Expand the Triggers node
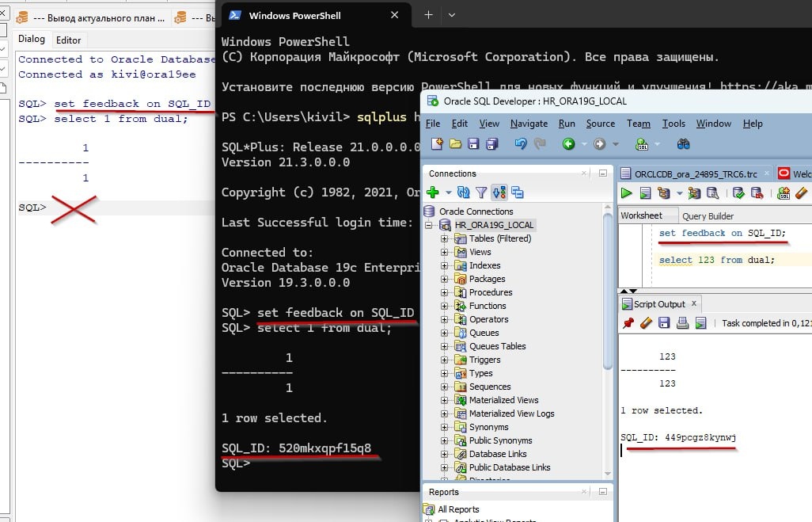The height and width of the screenshot is (522, 812). tap(444, 360)
